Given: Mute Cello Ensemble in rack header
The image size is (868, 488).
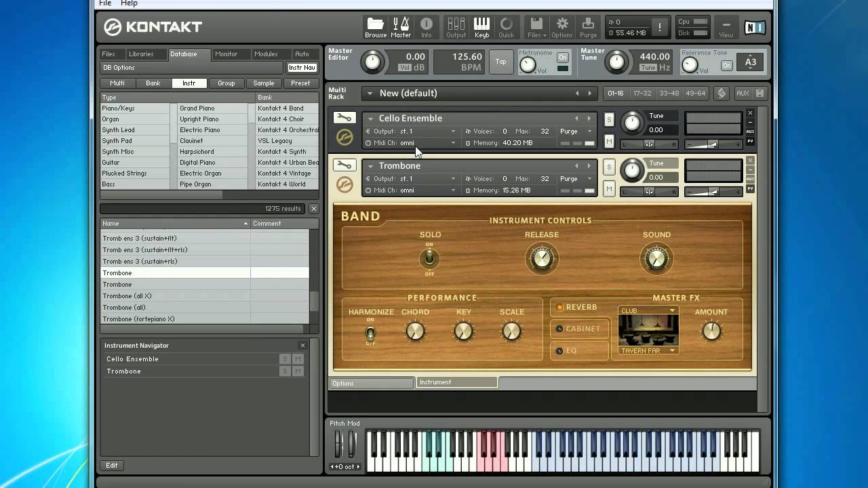Looking at the screenshot, I should [x=609, y=141].
